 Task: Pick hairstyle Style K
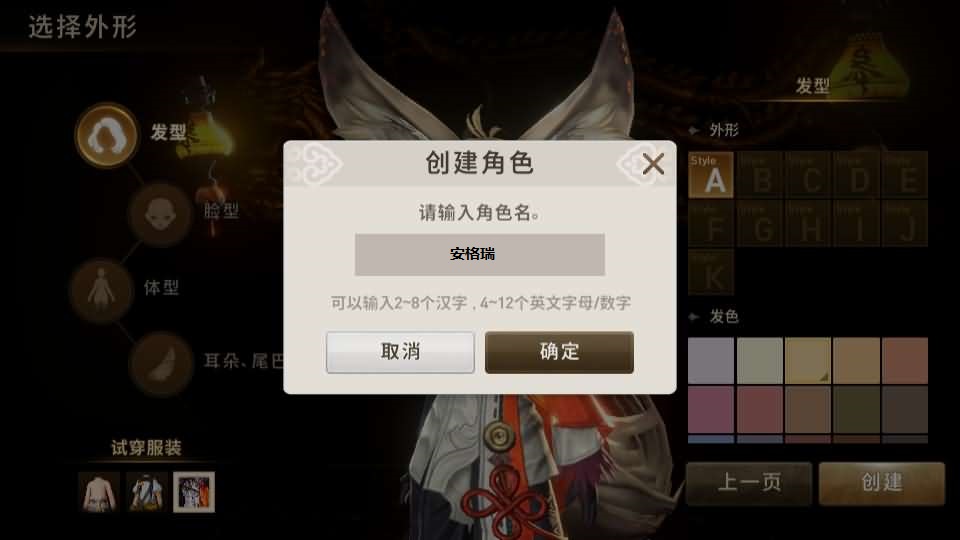[711, 272]
